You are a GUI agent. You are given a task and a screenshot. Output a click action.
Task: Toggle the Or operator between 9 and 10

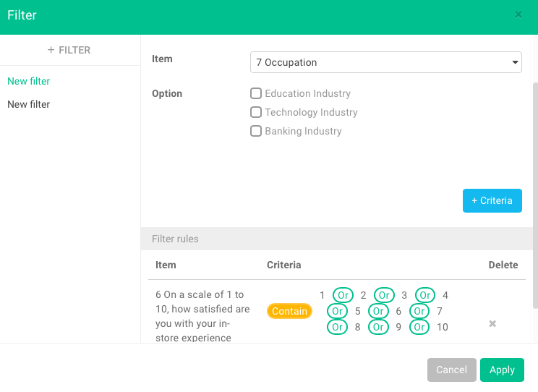(x=419, y=327)
